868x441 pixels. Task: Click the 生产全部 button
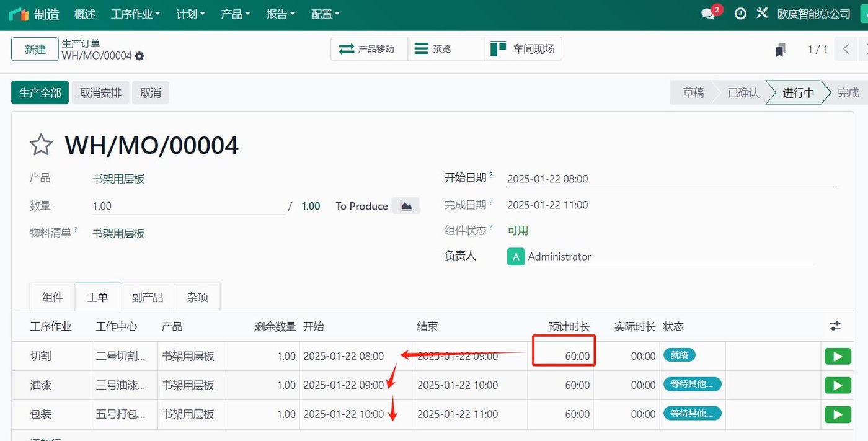(x=39, y=92)
